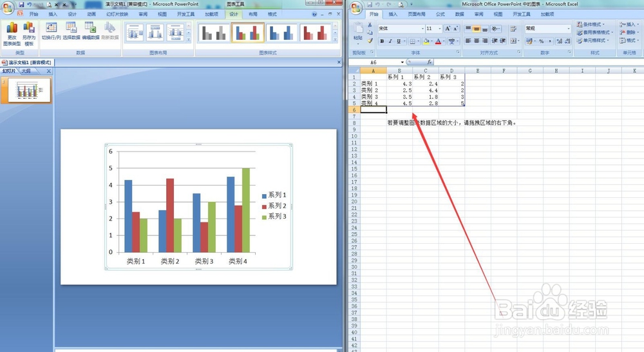Click Select Data in the chart ribbon
This screenshot has width=644, height=352.
pyautogui.click(x=71, y=31)
